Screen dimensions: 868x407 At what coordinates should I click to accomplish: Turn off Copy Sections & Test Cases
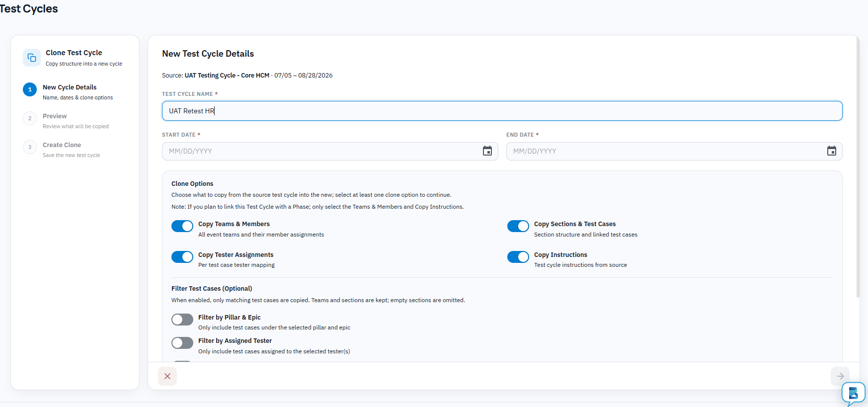518,226
